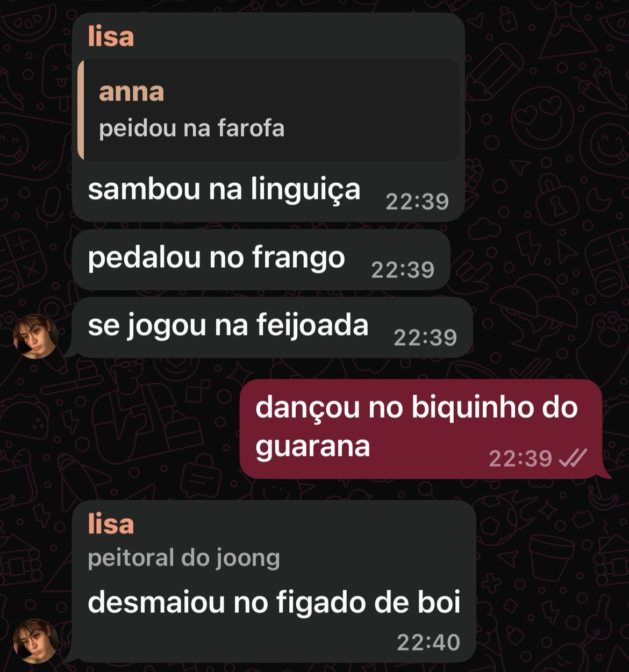Click the colored accent bar of anna's quote
This screenshot has width=629, height=672.
click(81, 110)
